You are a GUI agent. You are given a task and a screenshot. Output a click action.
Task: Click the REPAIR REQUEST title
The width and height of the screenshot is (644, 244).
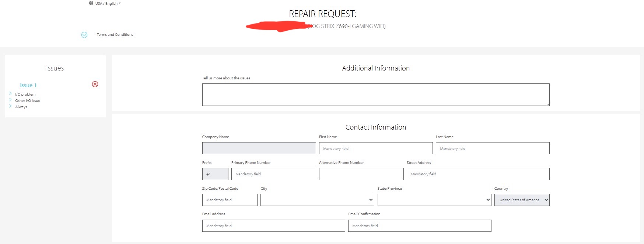(x=322, y=14)
